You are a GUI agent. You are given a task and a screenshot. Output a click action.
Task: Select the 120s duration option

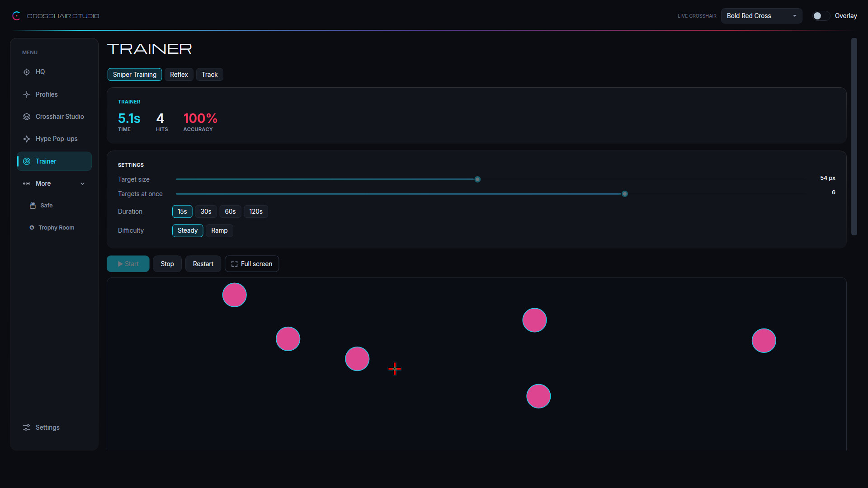[x=256, y=211]
